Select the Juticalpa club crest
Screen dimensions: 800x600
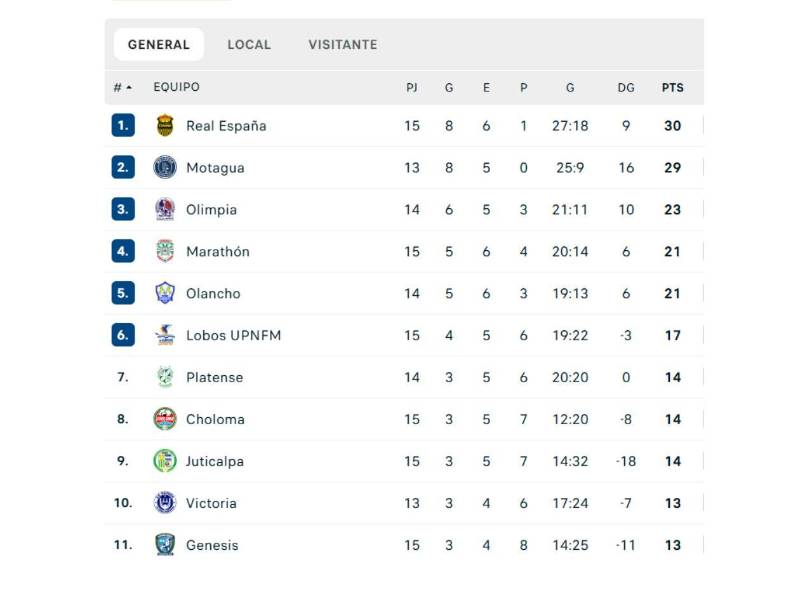point(166,461)
